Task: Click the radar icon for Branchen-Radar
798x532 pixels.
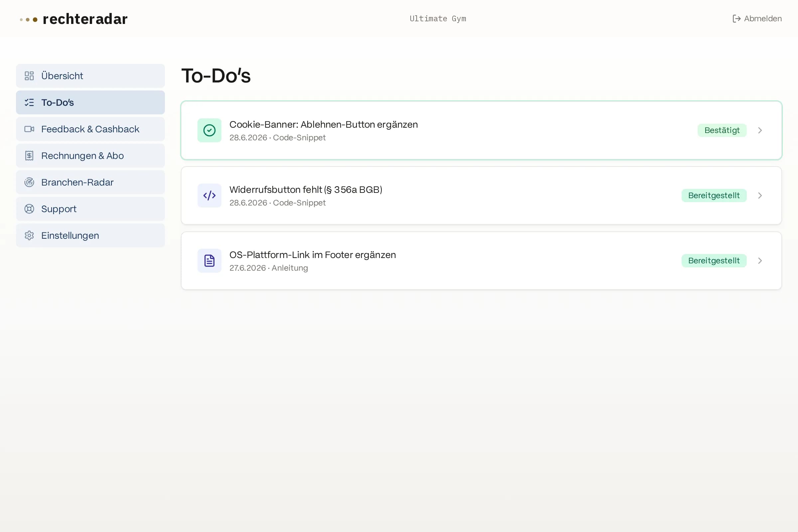Action: 29,182
